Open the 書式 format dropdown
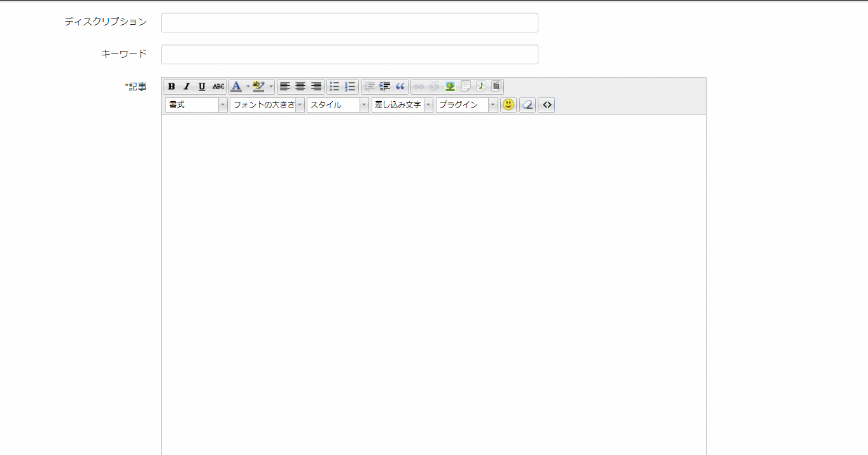Viewport: 868px width, 455px height. [196, 105]
